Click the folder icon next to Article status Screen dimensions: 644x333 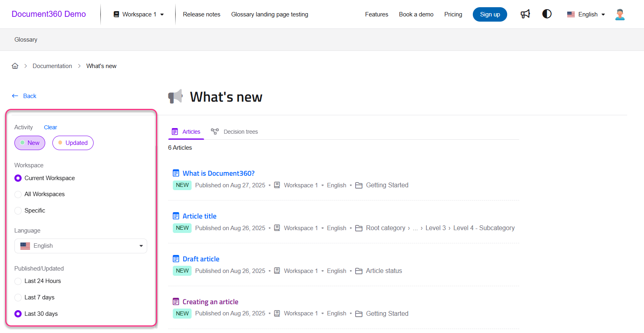(x=359, y=271)
